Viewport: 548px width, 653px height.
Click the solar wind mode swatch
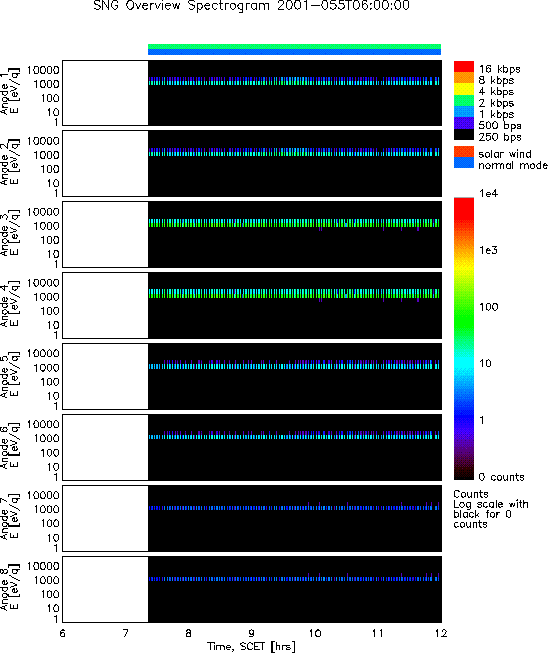tap(464, 152)
